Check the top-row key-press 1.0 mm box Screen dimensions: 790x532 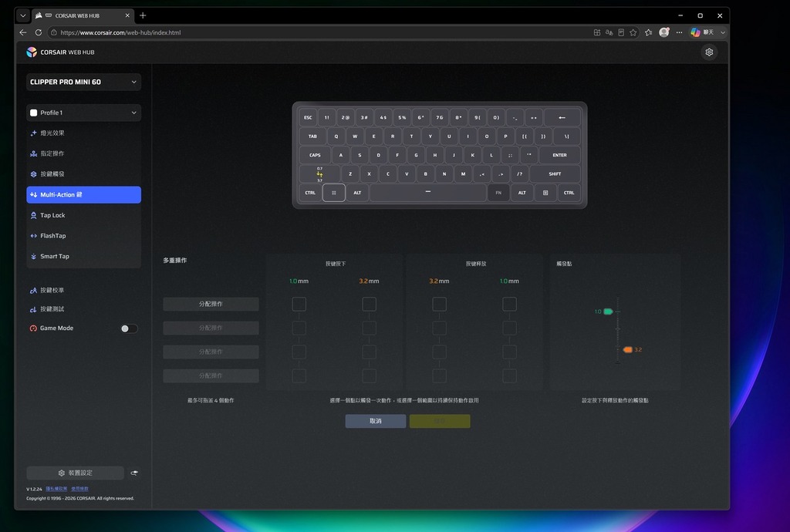[x=299, y=304]
